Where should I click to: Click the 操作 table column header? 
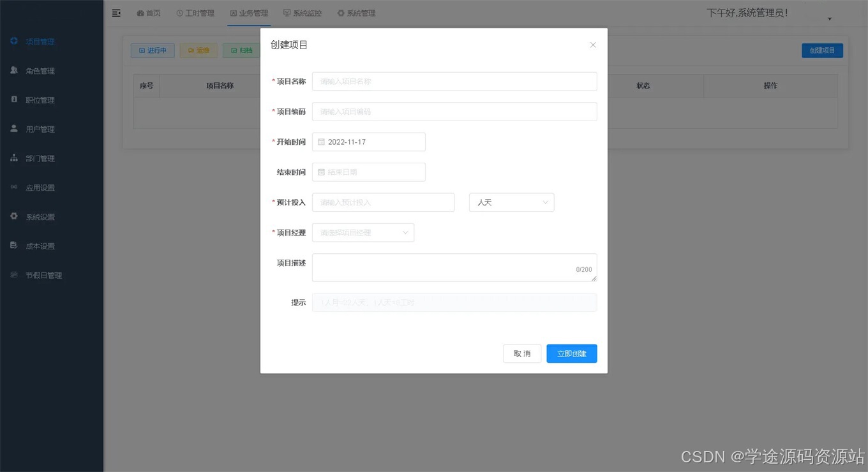tap(770, 85)
